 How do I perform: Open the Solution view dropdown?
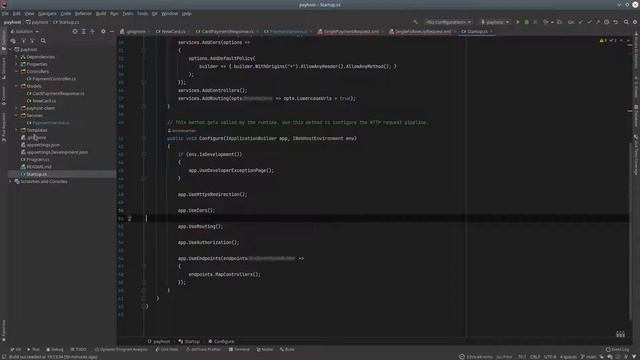tap(24, 31)
